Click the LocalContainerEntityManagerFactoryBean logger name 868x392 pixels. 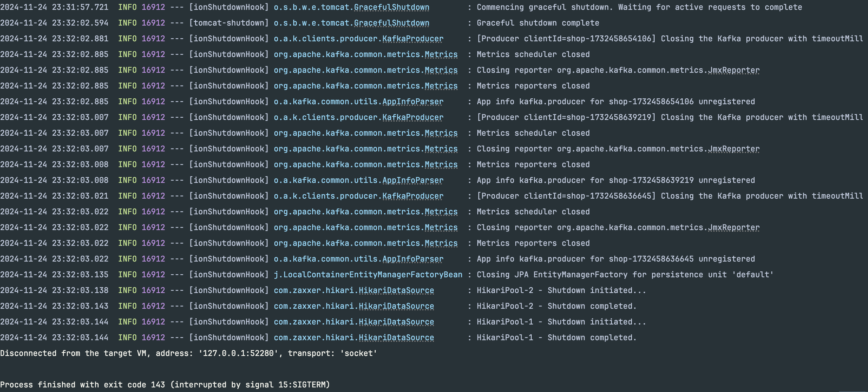(x=368, y=275)
